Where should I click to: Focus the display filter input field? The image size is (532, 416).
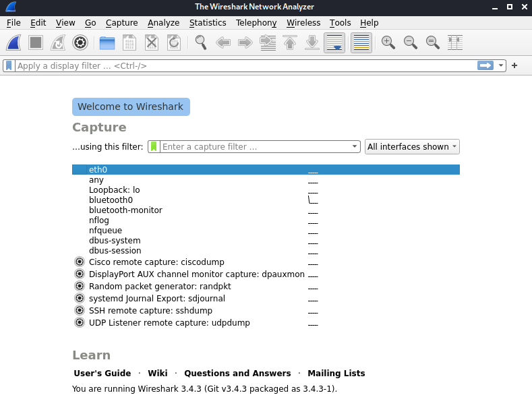[x=246, y=66]
